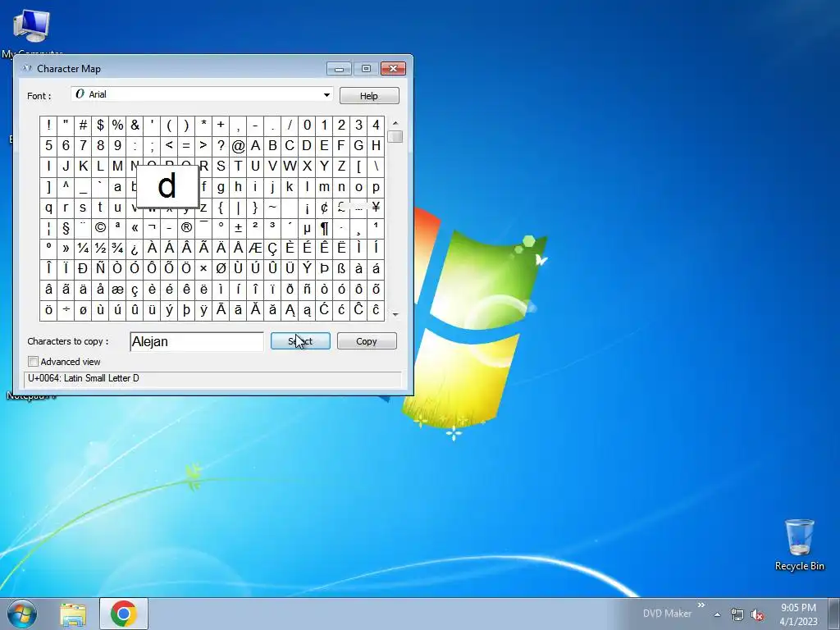Select the plus-minus ± character
Image resolution: width=840 pixels, height=630 pixels.
tap(238, 228)
